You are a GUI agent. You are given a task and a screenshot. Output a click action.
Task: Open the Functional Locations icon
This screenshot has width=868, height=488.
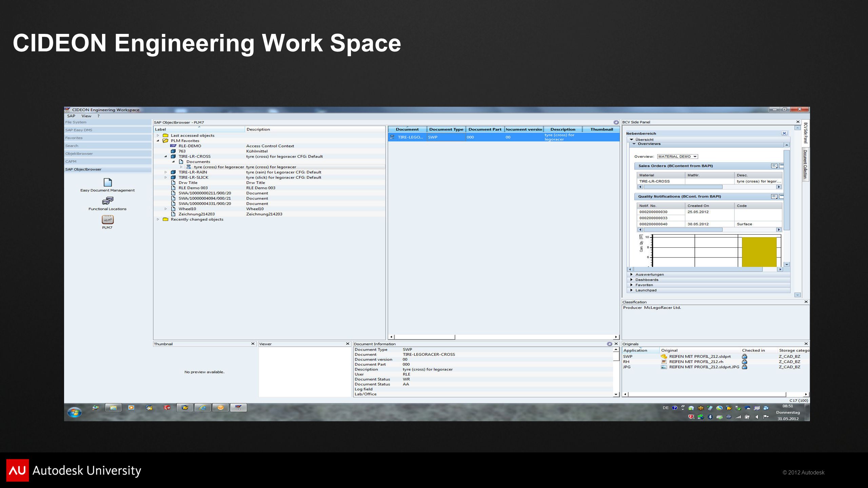[x=107, y=201]
